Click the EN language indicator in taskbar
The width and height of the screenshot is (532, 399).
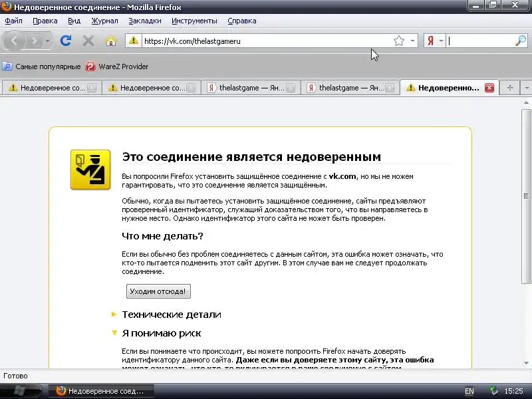tap(469, 391)
